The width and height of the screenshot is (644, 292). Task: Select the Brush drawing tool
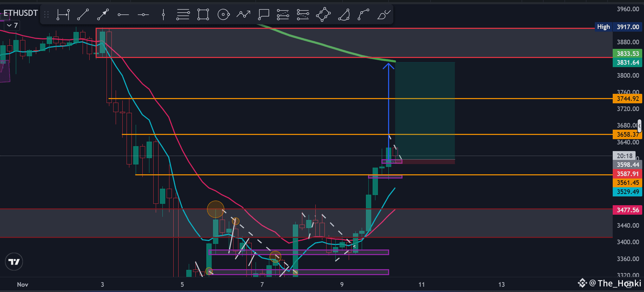click(384, 15)
